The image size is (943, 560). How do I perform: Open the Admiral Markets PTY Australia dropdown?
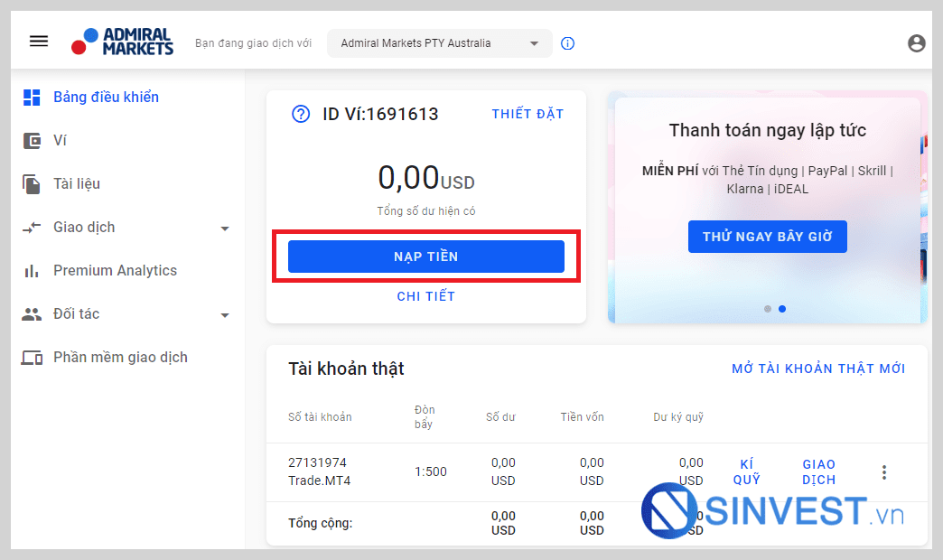point(440,43)
